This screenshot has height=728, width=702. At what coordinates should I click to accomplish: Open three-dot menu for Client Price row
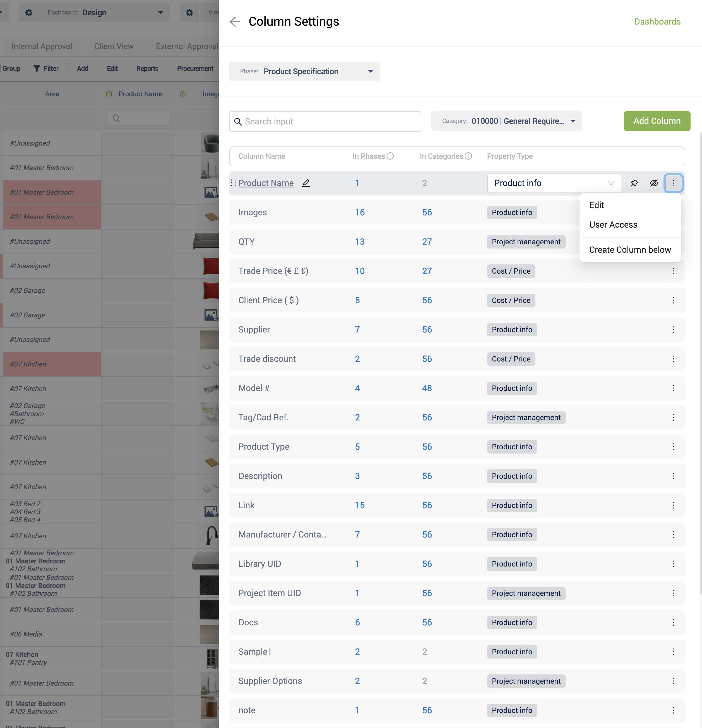(x=673, y=300)
